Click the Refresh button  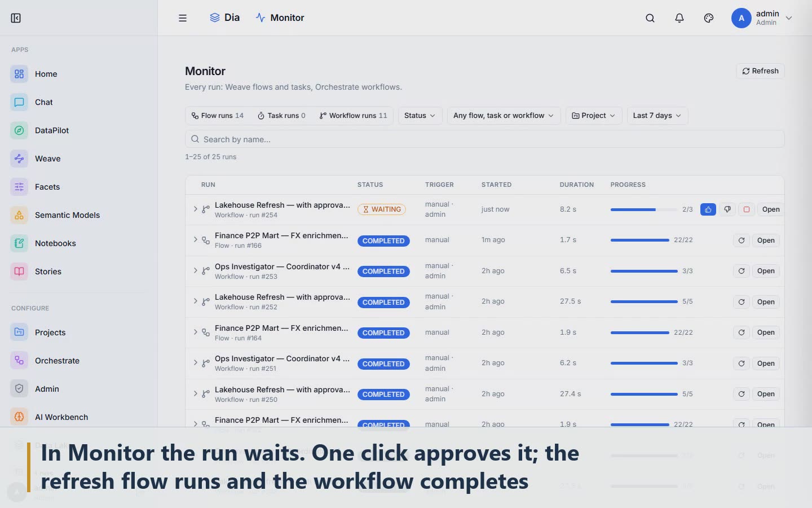760,71
